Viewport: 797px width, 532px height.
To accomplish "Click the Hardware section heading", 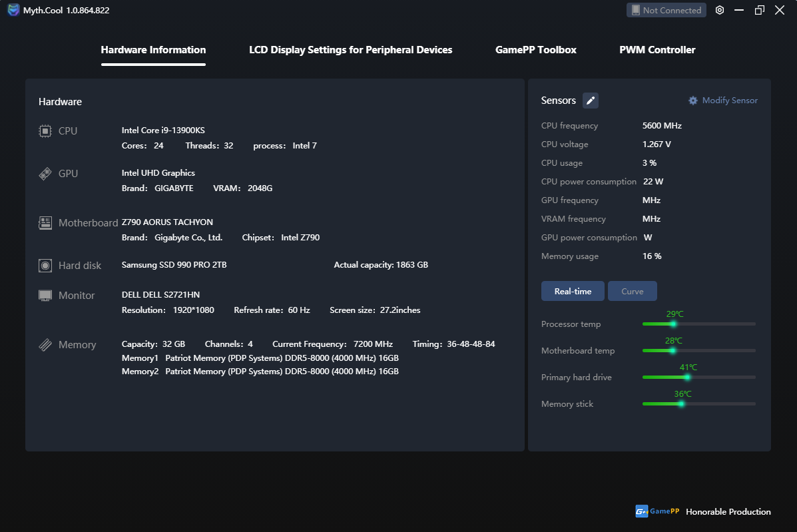I will [x=60, y=102].
